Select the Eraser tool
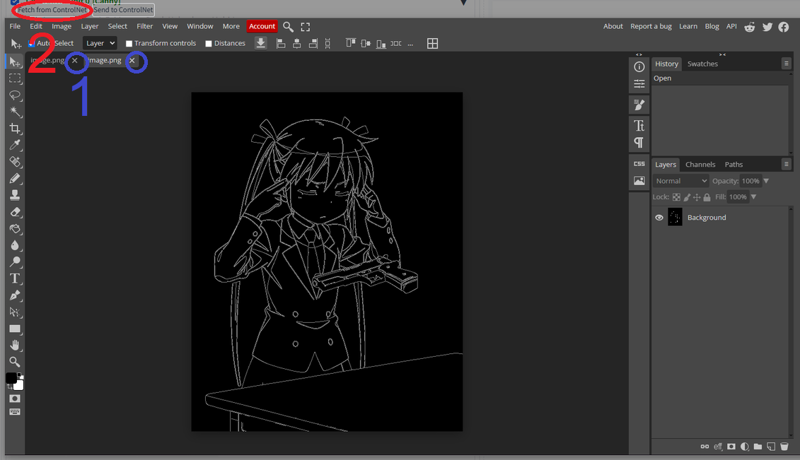The image size is (800, 460). pyautogui.click(x=15, y=212)
